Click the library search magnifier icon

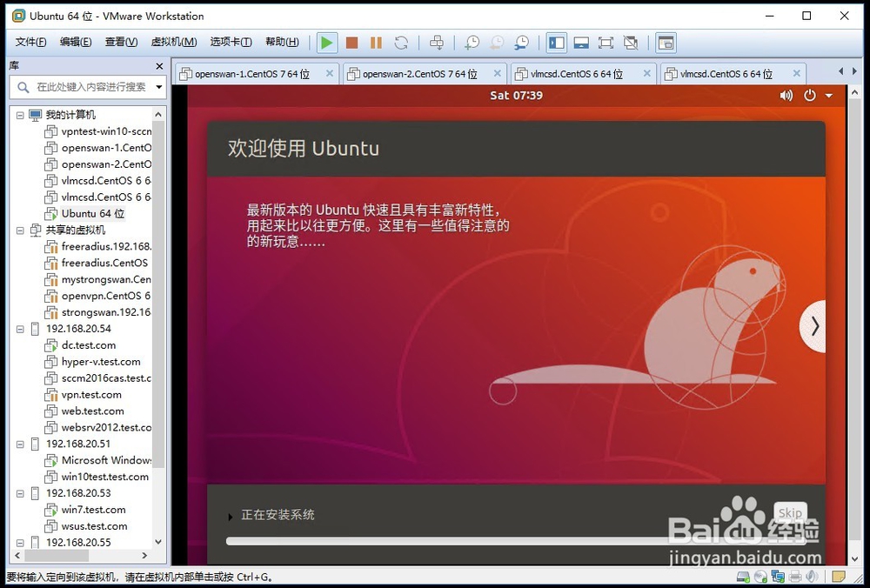[23, 87]
